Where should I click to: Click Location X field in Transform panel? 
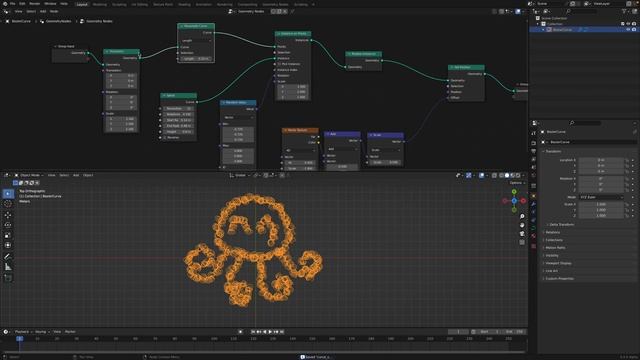point(601,160)
